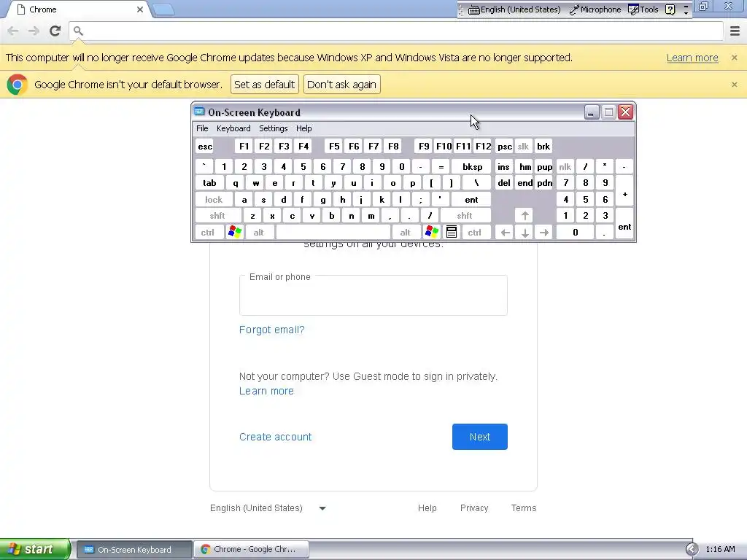
Task: Click the spacebar key
Action: coord(333,233)
